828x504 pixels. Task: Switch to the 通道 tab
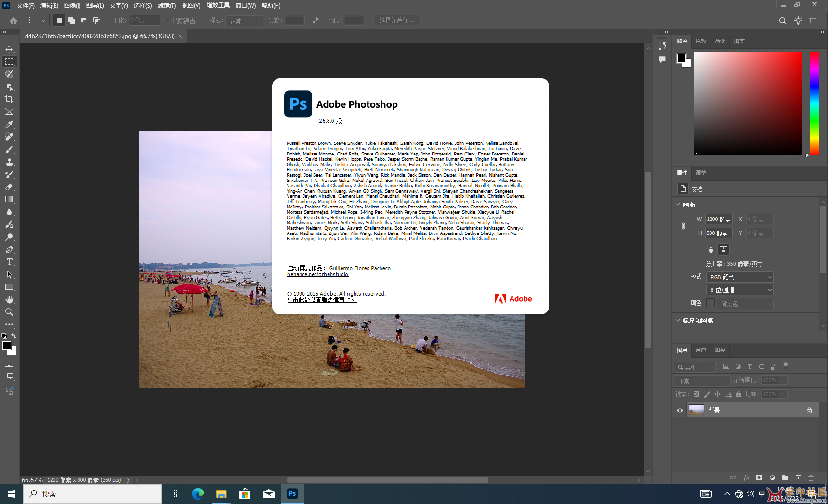tap(700, 350)
